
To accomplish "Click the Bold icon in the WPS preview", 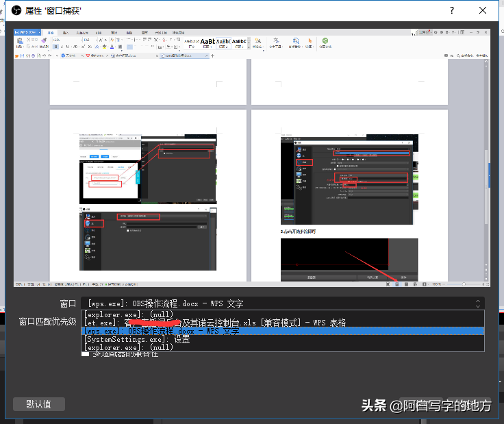I will tap(56, 47).
